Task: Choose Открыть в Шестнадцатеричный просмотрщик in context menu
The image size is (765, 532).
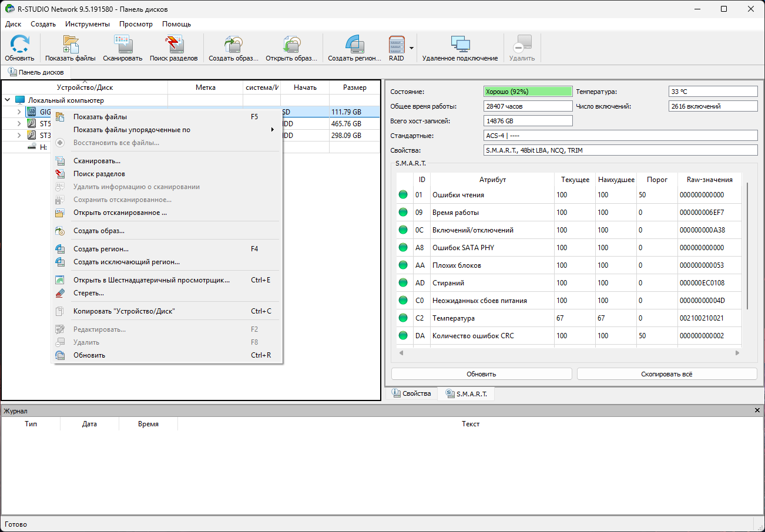Action: (167, 280)
